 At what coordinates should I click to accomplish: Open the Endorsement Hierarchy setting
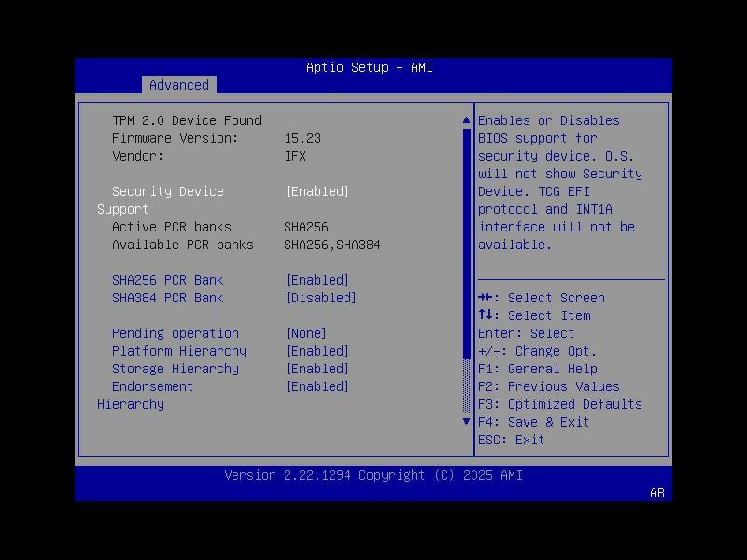coord(317,386)
